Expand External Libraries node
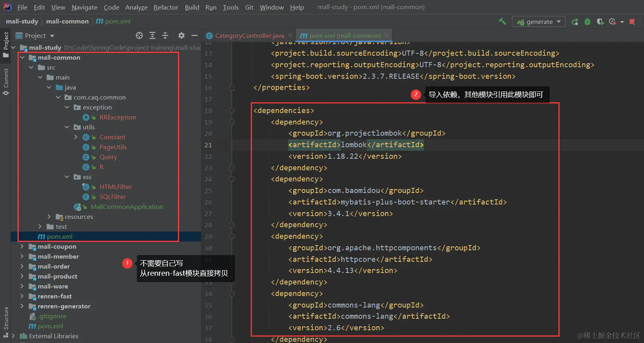This screenshot has width=644, height=343. click(x=14, y=336)
